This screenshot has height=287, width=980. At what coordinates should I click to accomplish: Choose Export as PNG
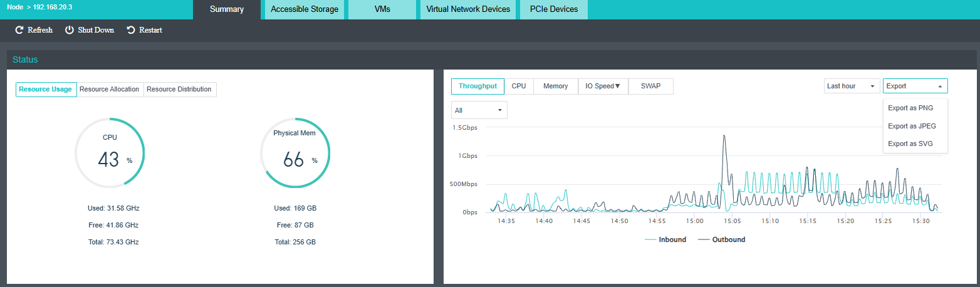tap(910, 108)
